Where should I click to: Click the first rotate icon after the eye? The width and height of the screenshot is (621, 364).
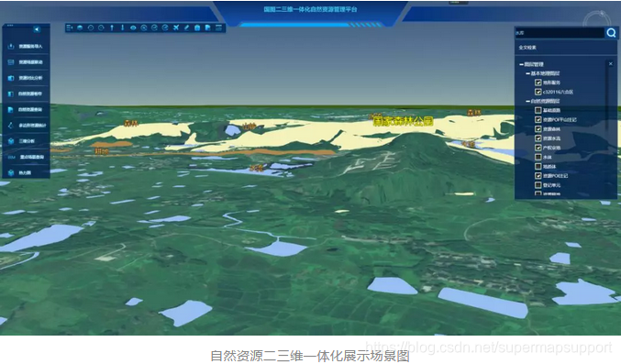click(x=144, y=28)
